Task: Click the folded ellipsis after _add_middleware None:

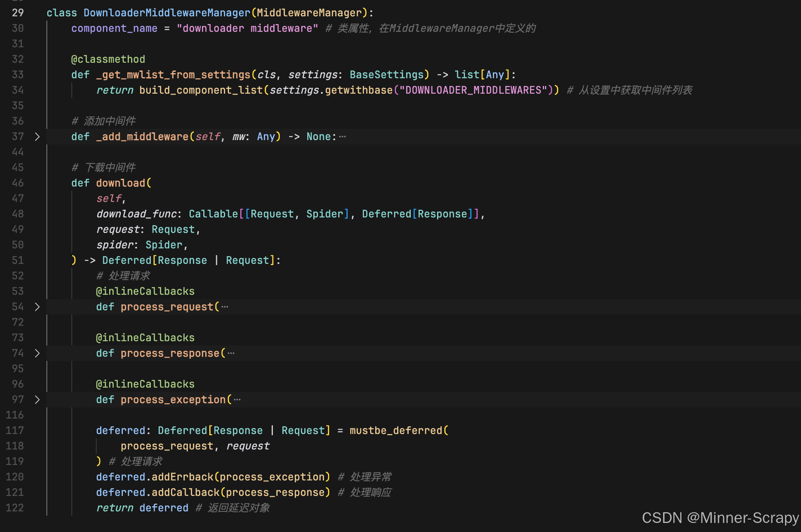Action: click(x=342, y=137)
